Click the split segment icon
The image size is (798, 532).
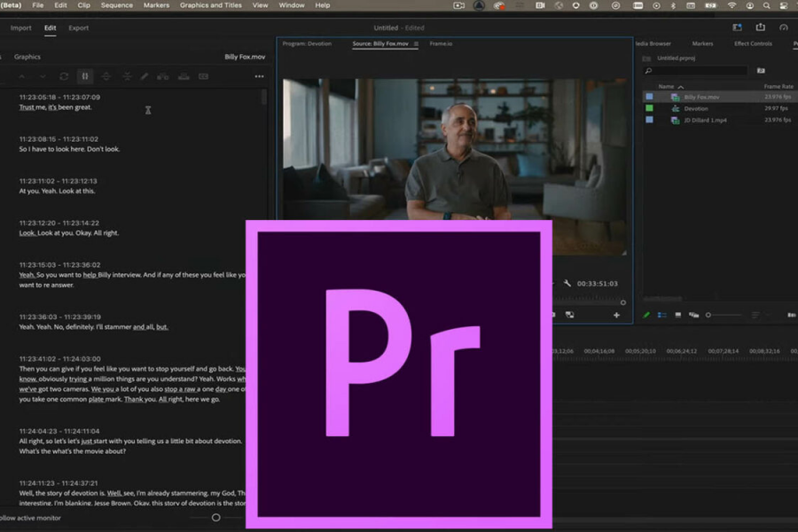(106, 76)
